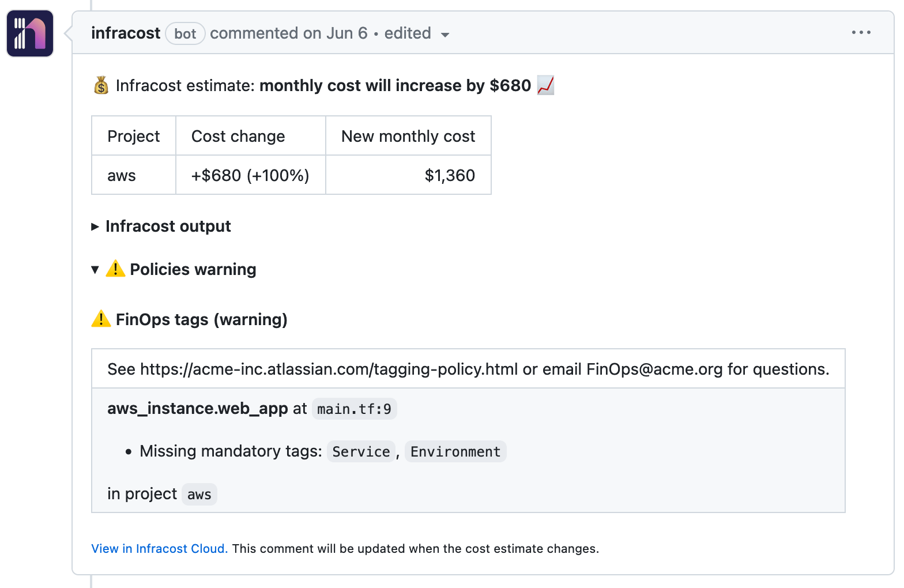This screenshot has width=904, height=588.
Task: Open the edited history dropdown arrow
Action: 445,35
